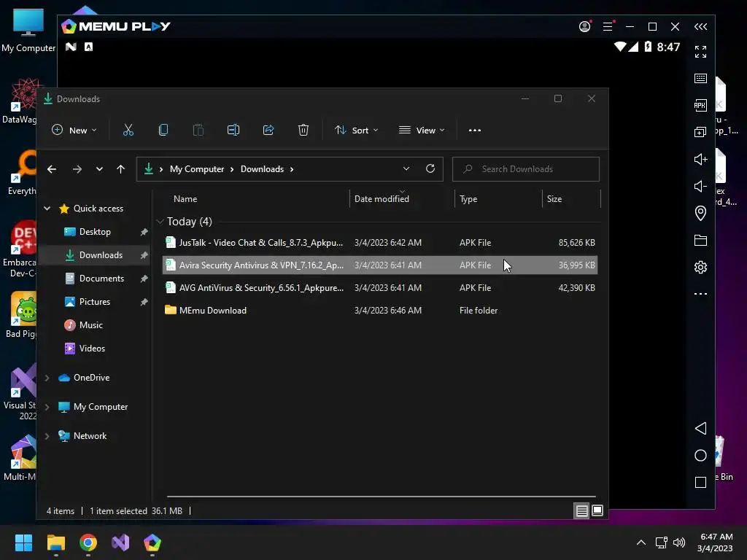The image size is (747, 560).
Task: Open MEmu shared folder icon
Action: click(x=700, y=240)
